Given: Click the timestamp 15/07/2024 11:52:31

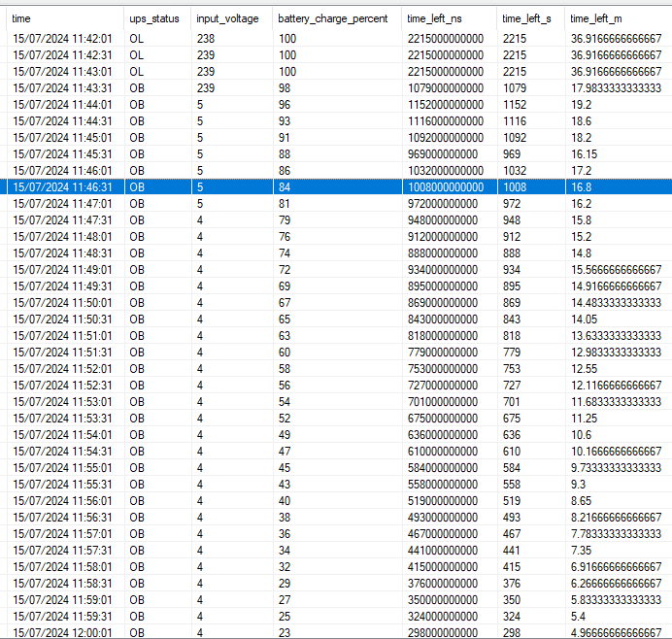Looking at the screenshot, I should 62,386.
